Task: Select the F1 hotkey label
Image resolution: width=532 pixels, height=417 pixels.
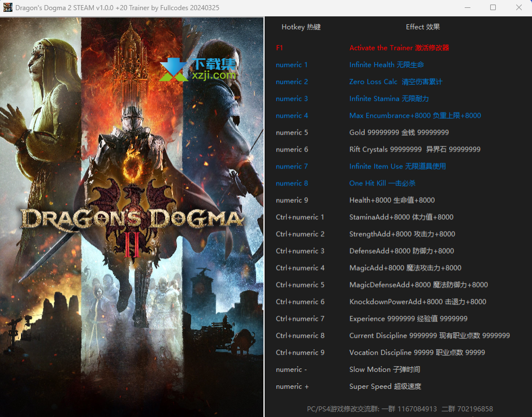Action: 279,48
